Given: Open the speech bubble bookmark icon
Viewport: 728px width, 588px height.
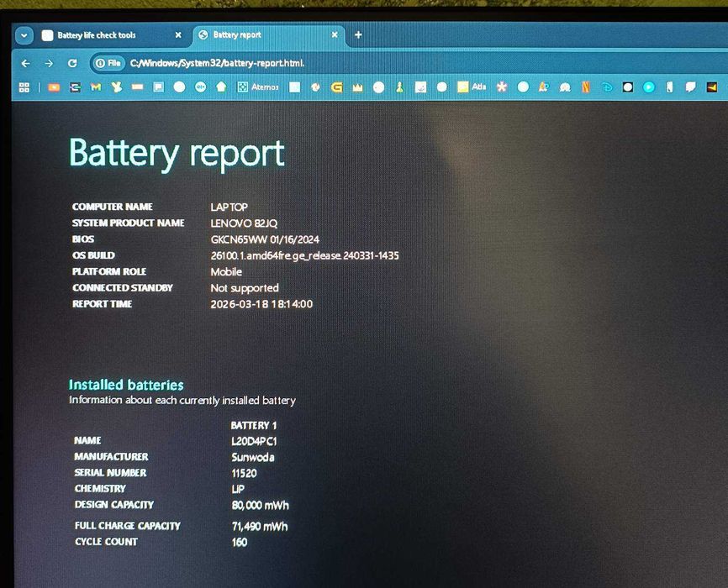Looking at the screenshot, I should 691,87.
